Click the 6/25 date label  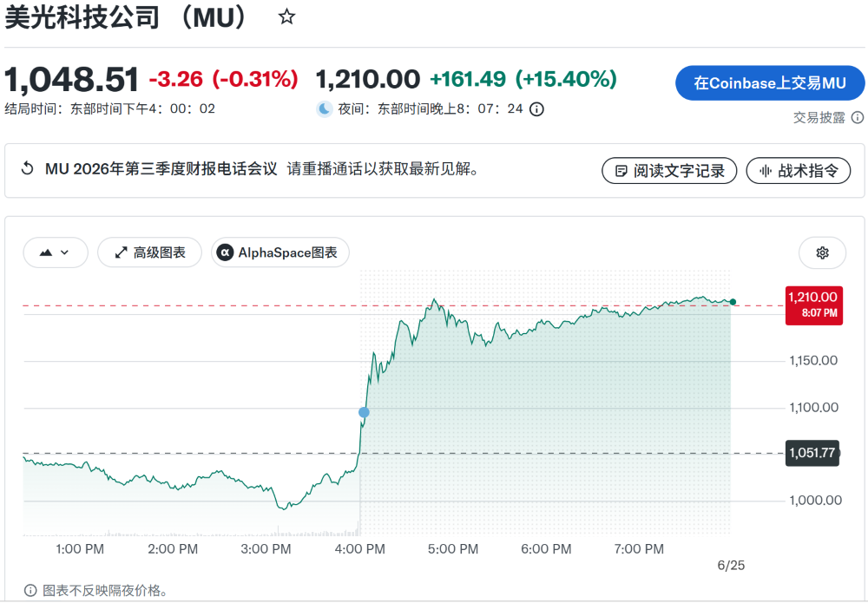(x=731, y=566)
